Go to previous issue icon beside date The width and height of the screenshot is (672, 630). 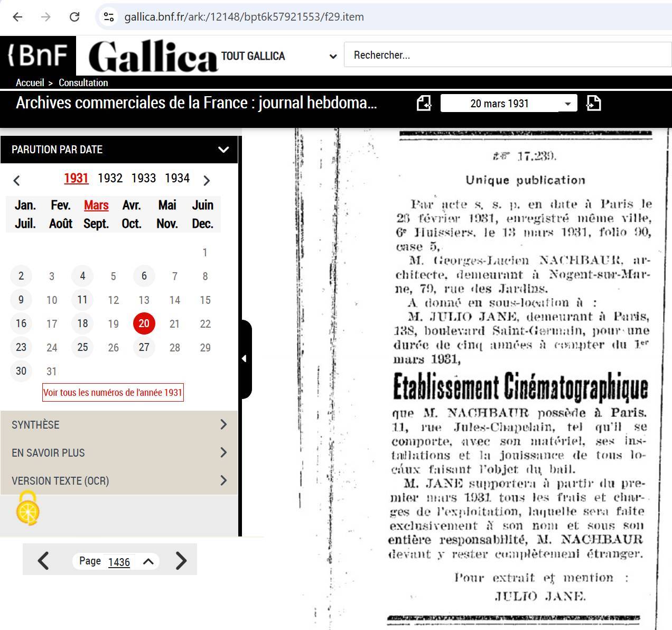point(424,103)
